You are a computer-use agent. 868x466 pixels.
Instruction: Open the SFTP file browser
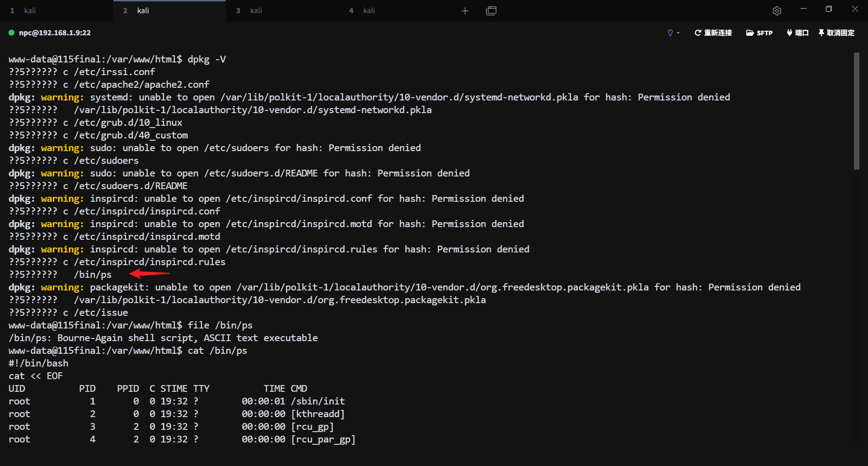tap(759, 33)
